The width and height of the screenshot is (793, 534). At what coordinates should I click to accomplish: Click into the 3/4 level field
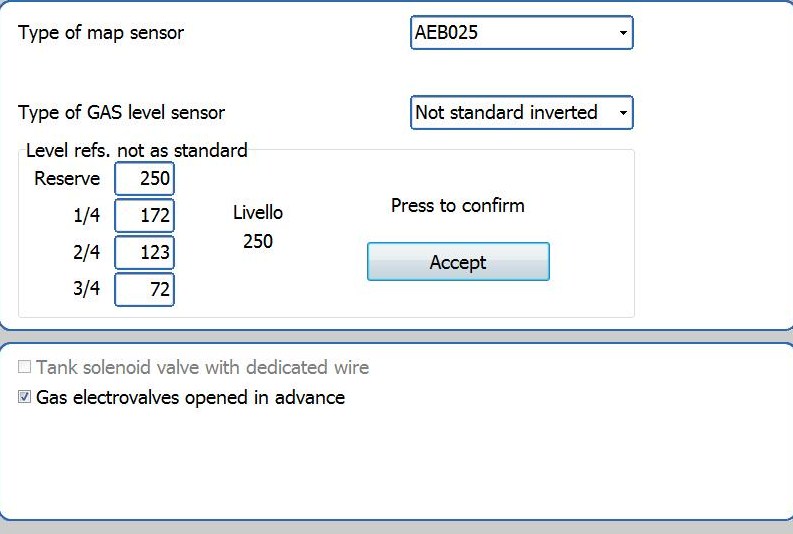point(145,290)
